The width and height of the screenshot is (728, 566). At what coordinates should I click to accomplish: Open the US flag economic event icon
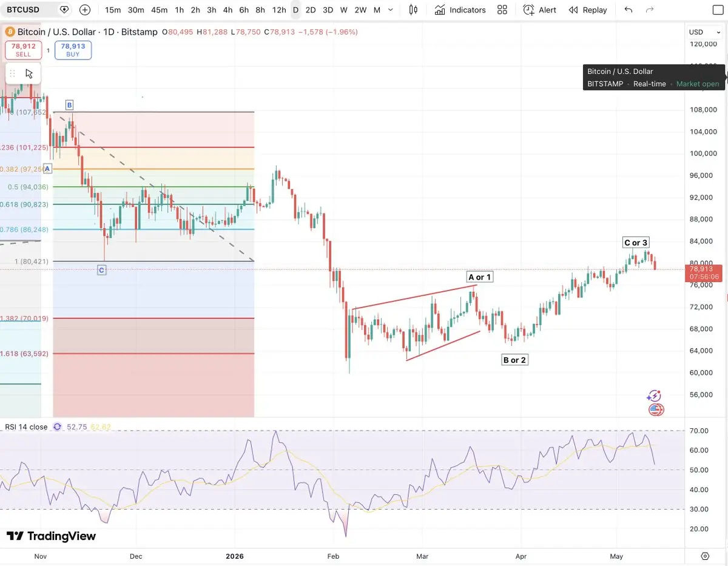pyautogui.click(x=656, y=410)
